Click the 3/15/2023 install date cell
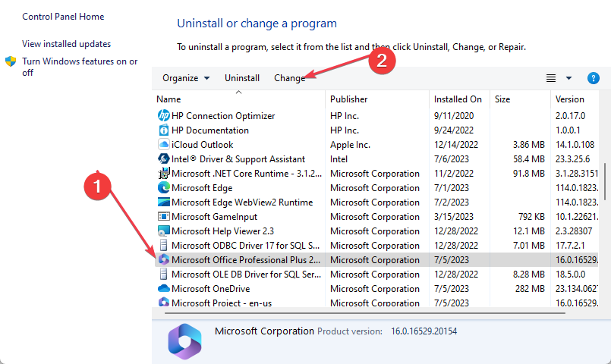 [454, 217]
